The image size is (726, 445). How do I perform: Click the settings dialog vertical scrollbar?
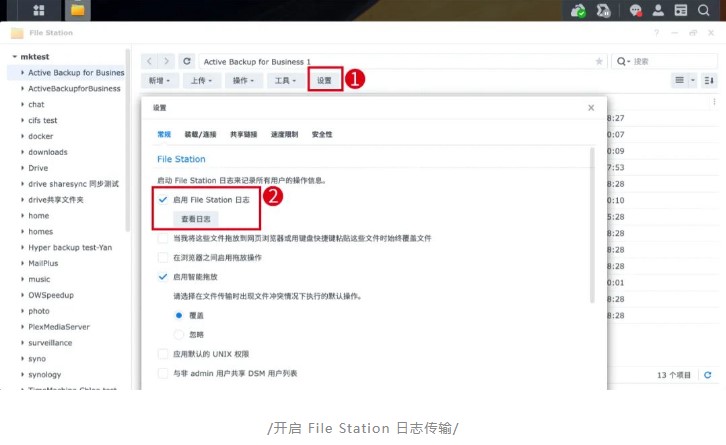pyautogui.click(x=592, y=226)
